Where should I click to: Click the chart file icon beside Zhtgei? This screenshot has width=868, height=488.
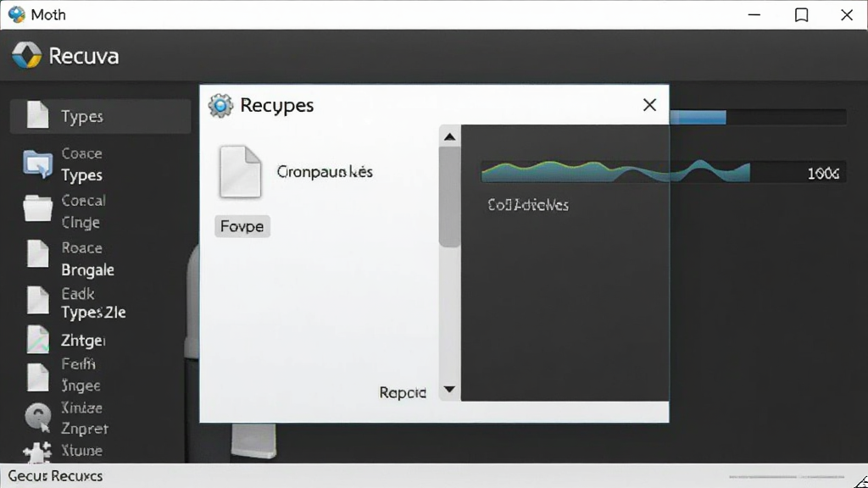pyautogui.click(x=37, y=339)
